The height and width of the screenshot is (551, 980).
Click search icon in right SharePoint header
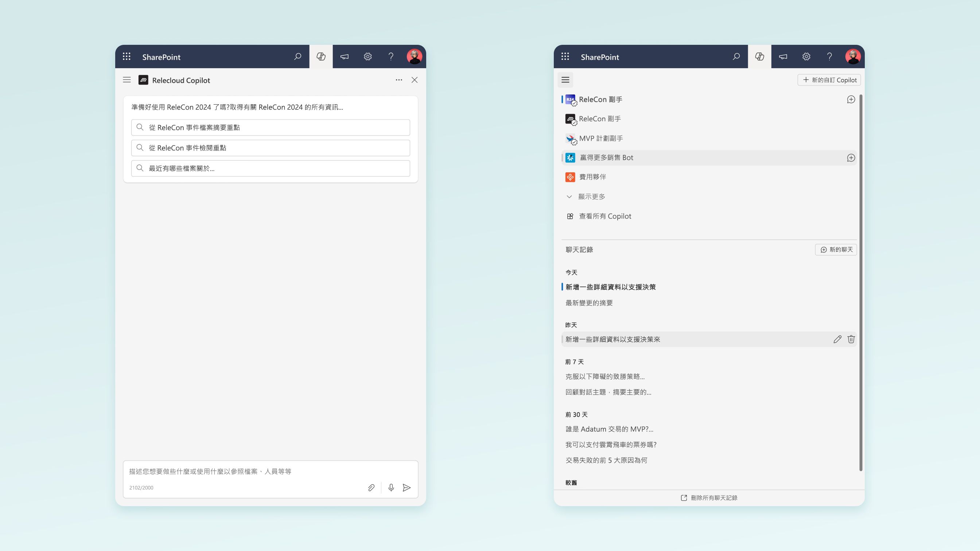(x=736, y=56)
